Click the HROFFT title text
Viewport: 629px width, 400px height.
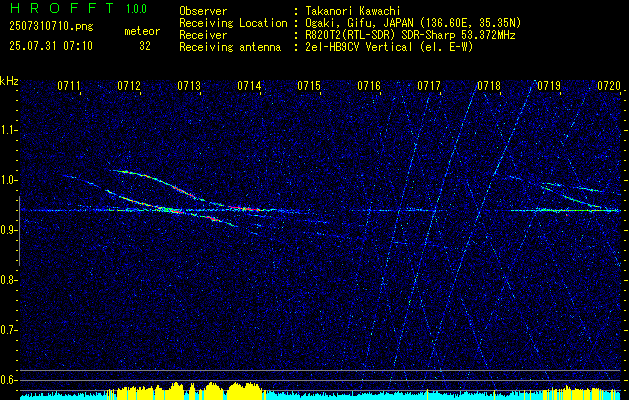pyautogui.click(x=62, y=8)
